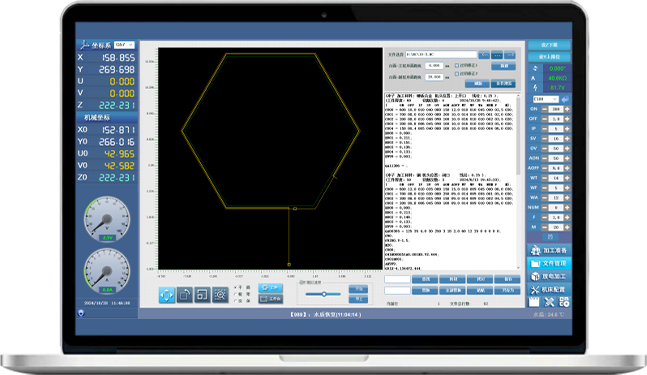This screenshot has height=375, width=647.
Task: Click the rotate view icon
Action: pyautogui.click(x=184, y=295)
